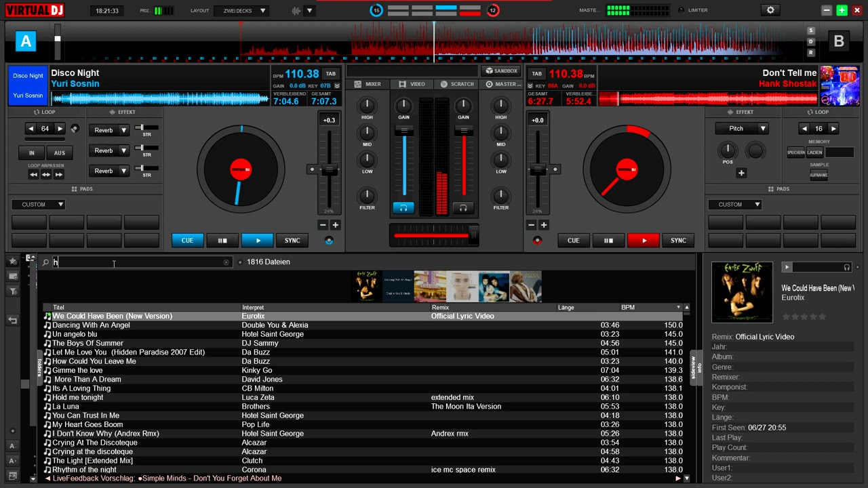Open the Pitch effect dropdown on right deck
This screenshot has height=488, width=868.
coord(763,128)
